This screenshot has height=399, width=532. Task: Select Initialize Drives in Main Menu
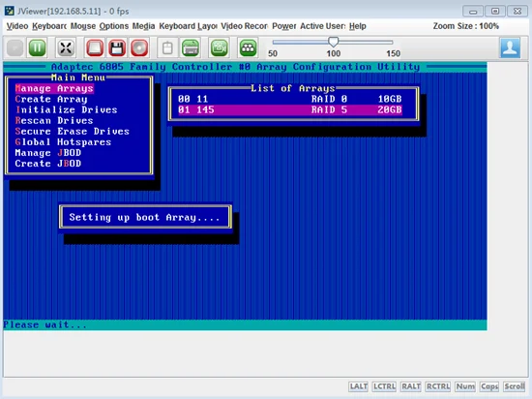coord(67,109)
